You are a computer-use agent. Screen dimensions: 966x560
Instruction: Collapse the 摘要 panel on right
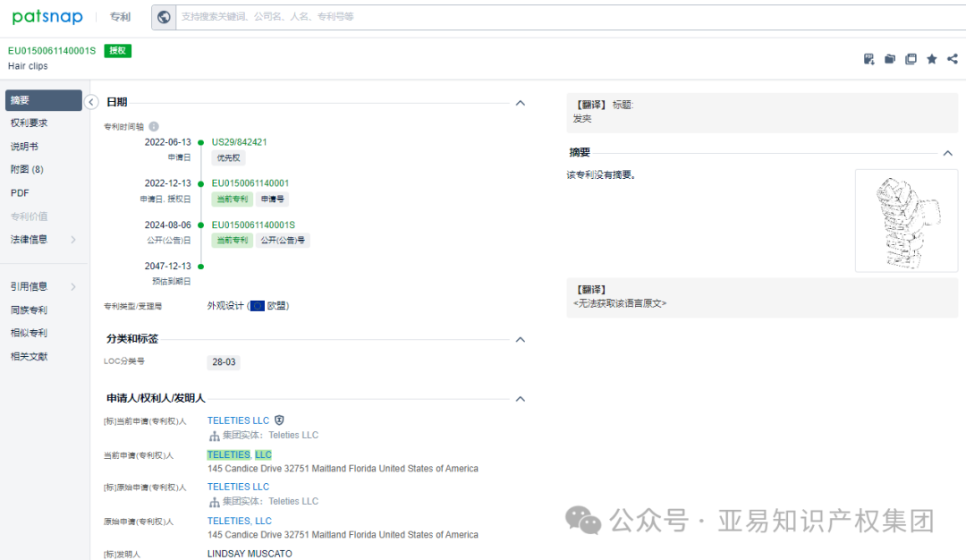tap(948, 153)
